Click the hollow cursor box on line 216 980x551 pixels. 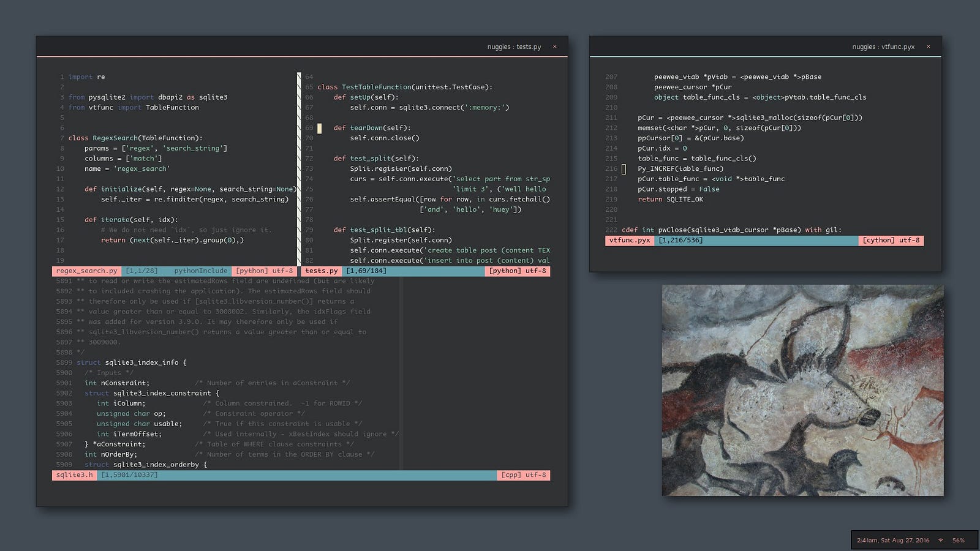[x=624, y=169]
